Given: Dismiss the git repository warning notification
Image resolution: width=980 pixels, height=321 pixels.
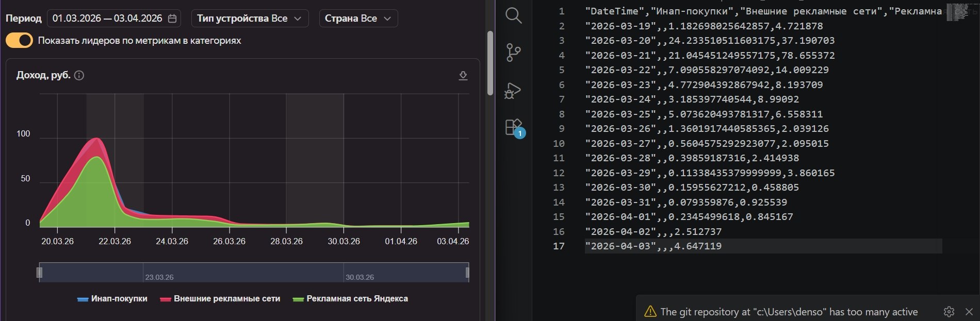Looking at the screenshot, I should (969, 312).
